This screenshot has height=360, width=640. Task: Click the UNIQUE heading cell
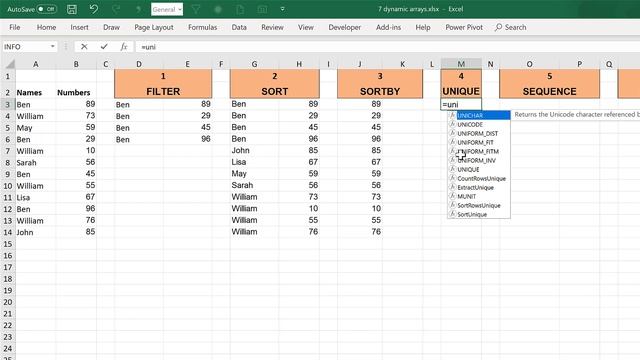[x=461, y=91]
